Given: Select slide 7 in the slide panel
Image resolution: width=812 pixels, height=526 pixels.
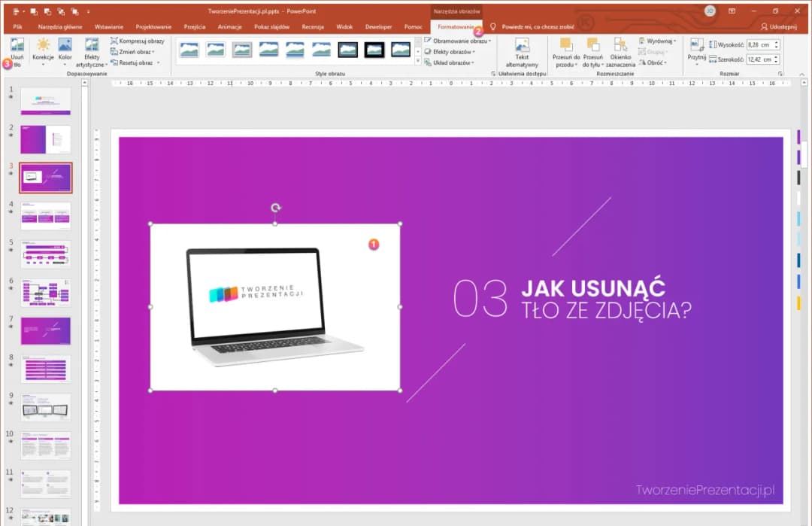Looking at the screenshot, I should 45,330.
